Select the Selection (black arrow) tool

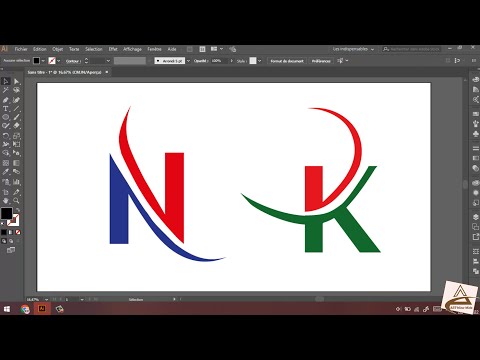[6, 81]
